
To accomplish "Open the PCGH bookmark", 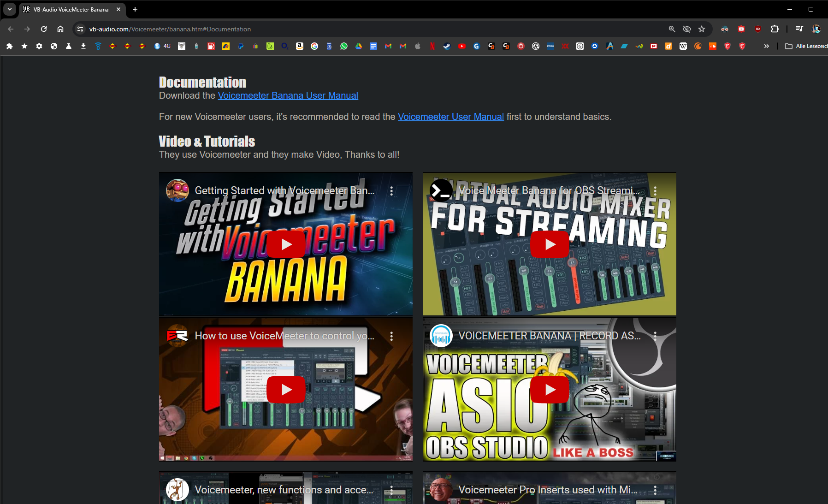I will pyautogui.click(x=550, y=46).
